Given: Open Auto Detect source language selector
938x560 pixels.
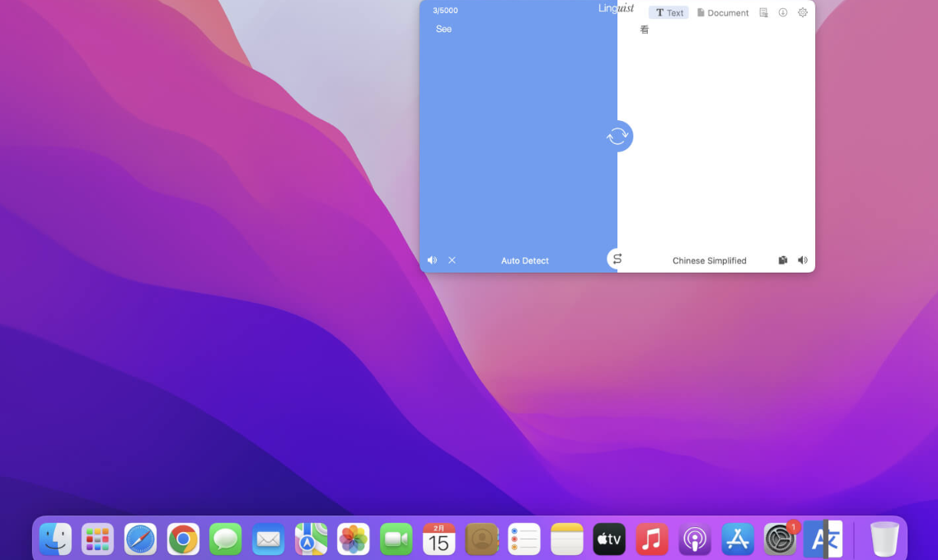Looking at the screenshot, I should 524,260.
